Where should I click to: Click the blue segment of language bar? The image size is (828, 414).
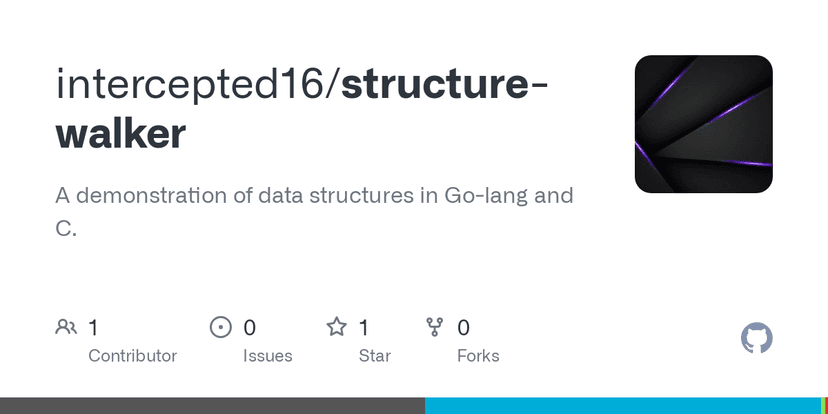tap(620, 406)
